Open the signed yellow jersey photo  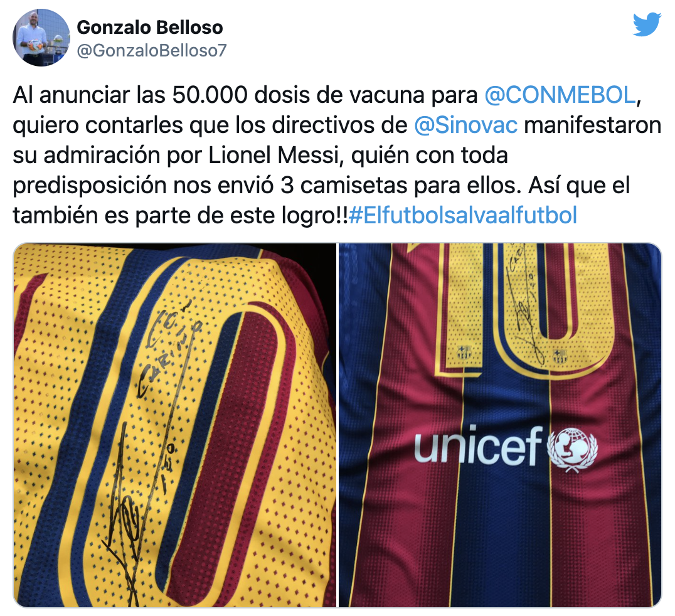click(x=175, y=425)
